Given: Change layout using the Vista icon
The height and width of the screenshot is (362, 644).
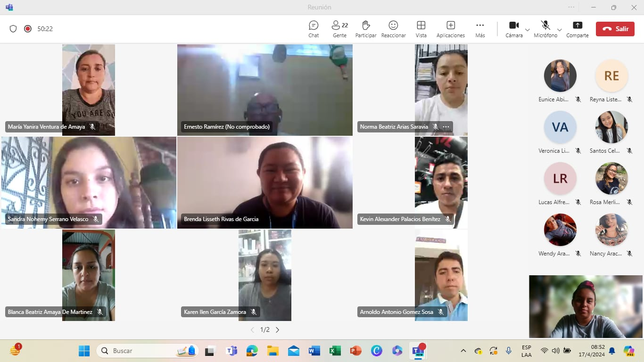Looking at the screenshot, I should (x=421, y=29).
